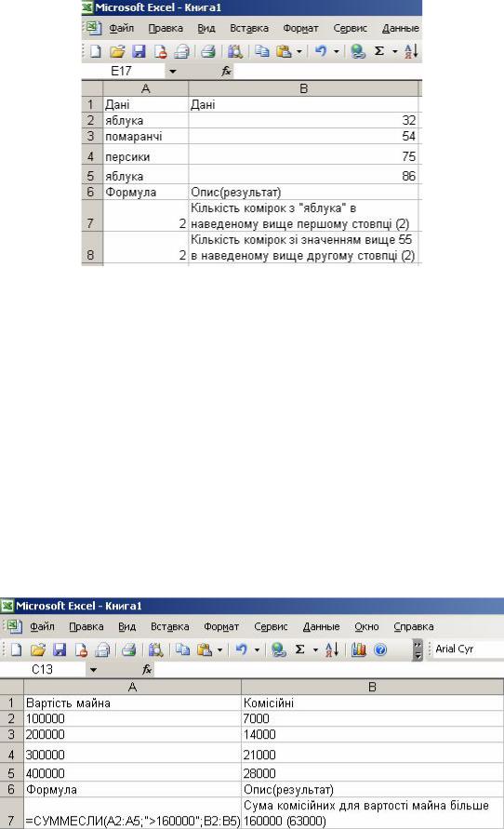Click Research icon in upper Excel window
The height and width of the screenshot is (829, 504).
235,51
